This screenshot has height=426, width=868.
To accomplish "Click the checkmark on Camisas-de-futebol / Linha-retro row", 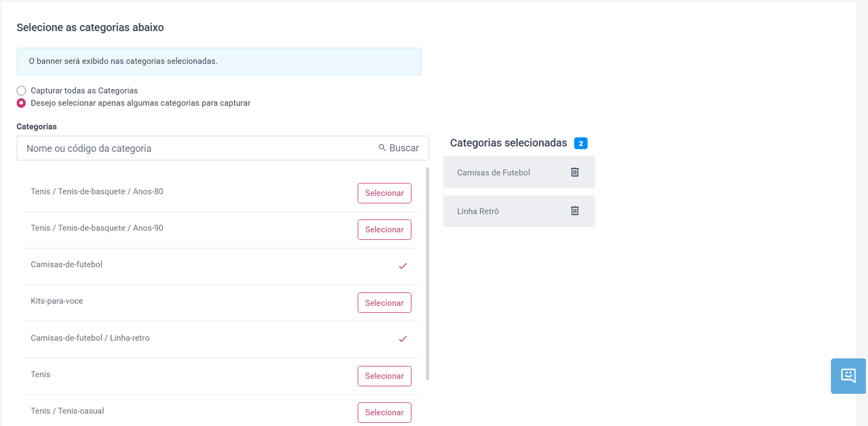I will (403, 339).
